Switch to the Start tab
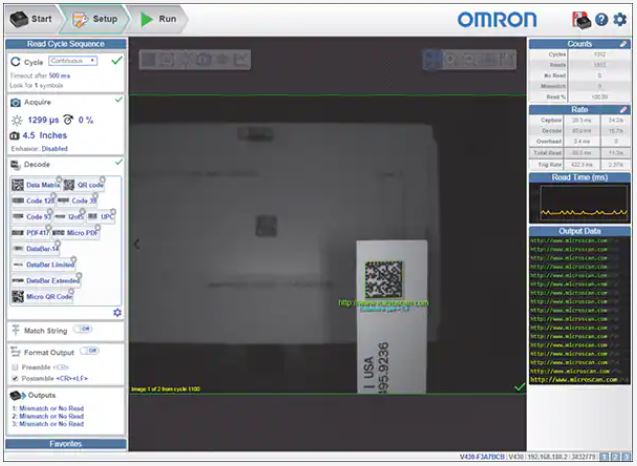Image resolution: width=637 pixels, height=466 pixels. click(31, 18)
